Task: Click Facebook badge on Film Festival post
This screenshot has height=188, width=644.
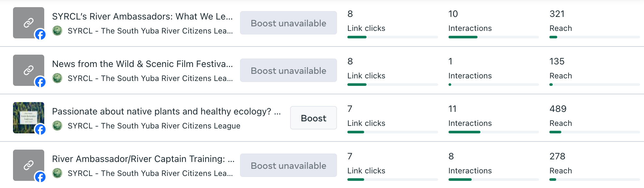Action: click(40, 82)
